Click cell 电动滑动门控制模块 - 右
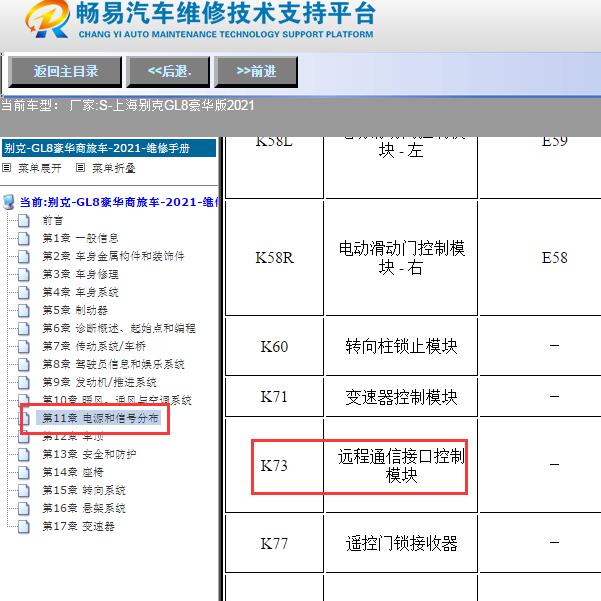This screenshot has height=601, width=601. pyautogui.click(x=401, y=258)
